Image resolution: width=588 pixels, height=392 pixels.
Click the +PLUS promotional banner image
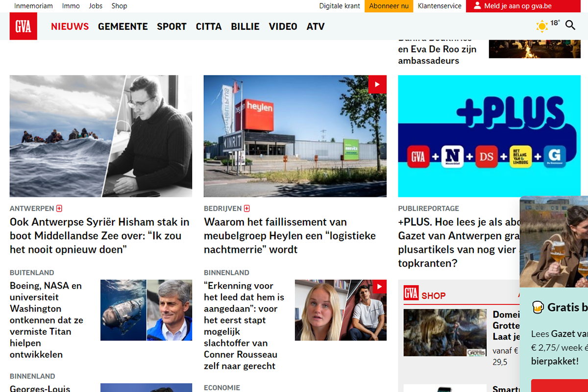click(489, 136)
